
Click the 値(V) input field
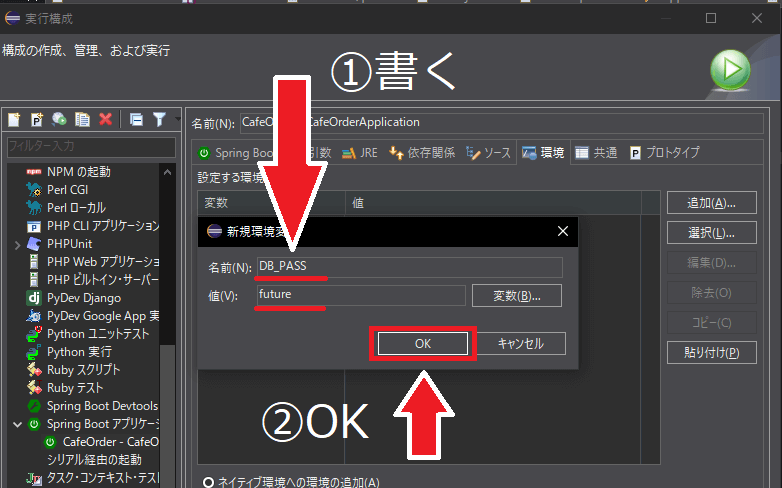click(361, 295)
